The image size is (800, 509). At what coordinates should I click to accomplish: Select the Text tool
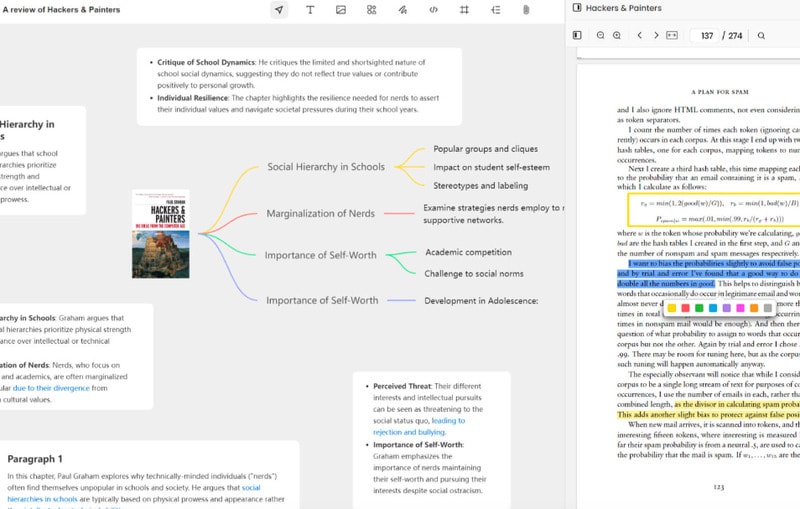click(x=310, y=10)
